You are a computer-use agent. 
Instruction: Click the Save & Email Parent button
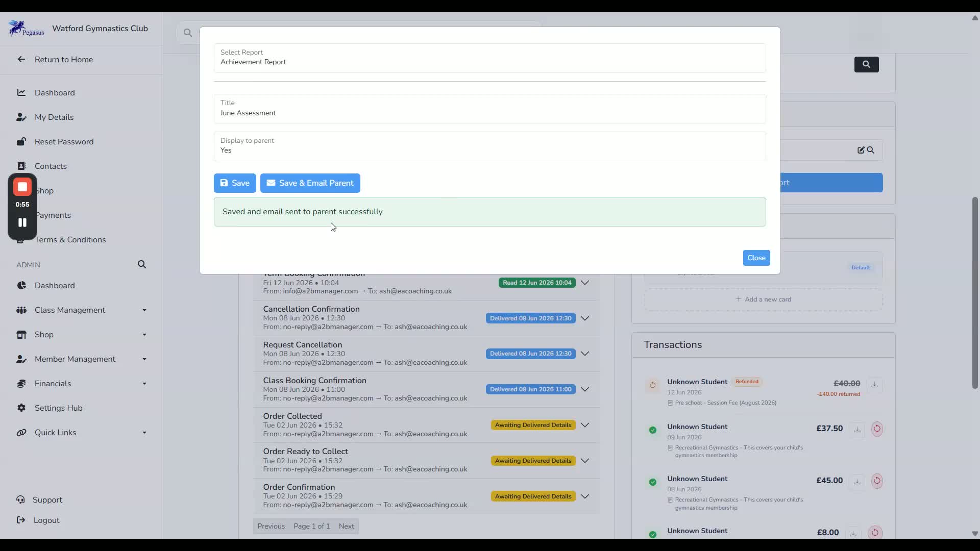coord(310,183)
